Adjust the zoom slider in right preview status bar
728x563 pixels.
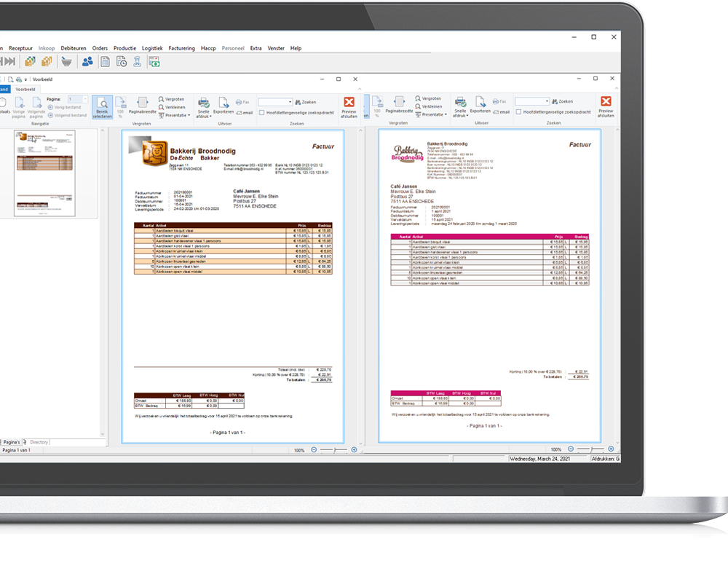[590, 449]
